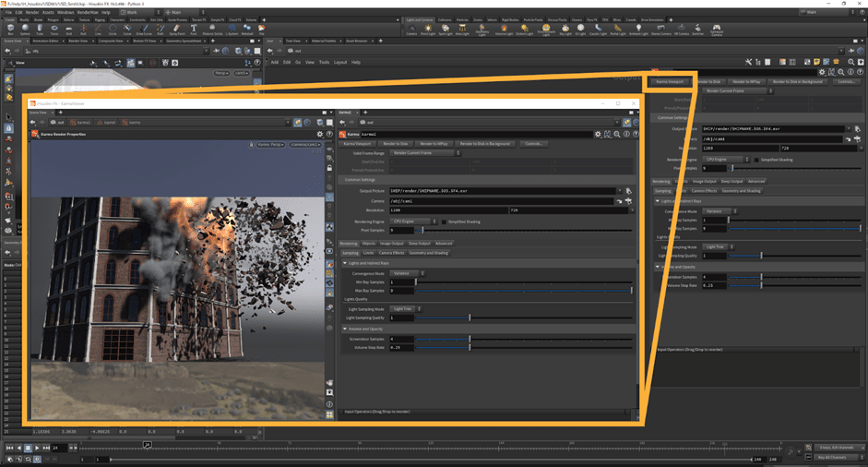Switch to the Camera Effects tab

[393, 252]
